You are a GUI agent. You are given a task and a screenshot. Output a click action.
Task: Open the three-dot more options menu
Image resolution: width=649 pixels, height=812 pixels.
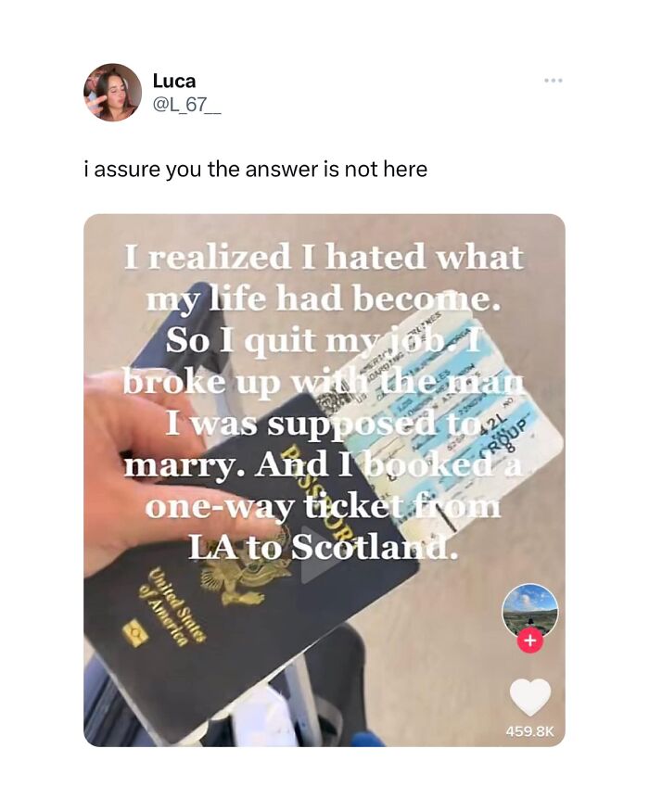click(x=554, y=81)
